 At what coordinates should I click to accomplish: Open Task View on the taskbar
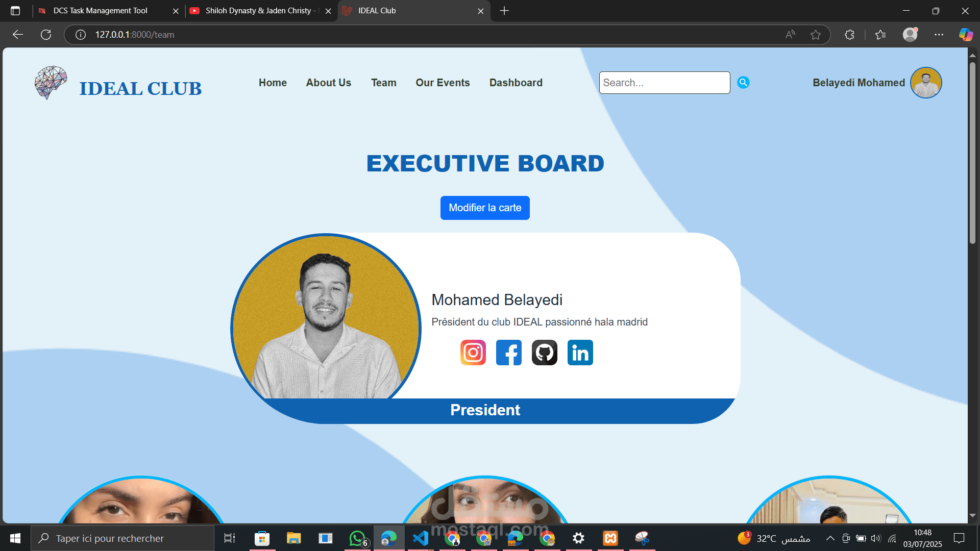[230, 538]
